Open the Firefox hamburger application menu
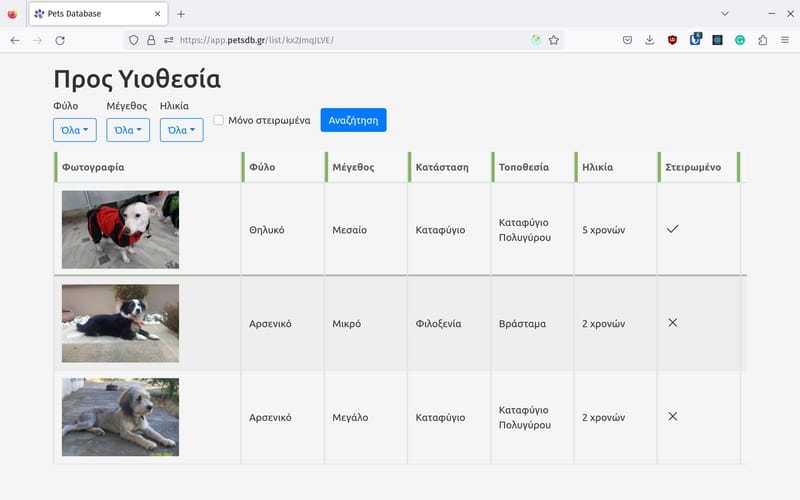The width and height of the screenshot is (800, 500). click(x=785, y=40)
